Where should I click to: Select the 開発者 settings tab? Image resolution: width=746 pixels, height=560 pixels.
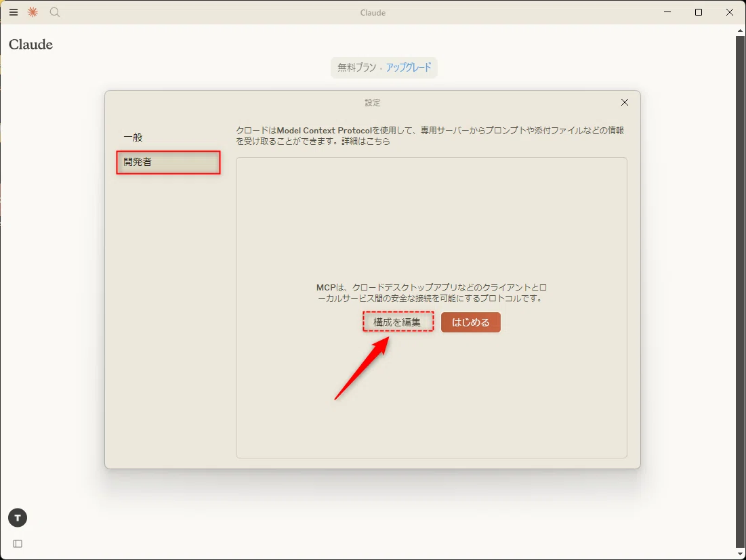pyautogui.click(x=168, y=162)
